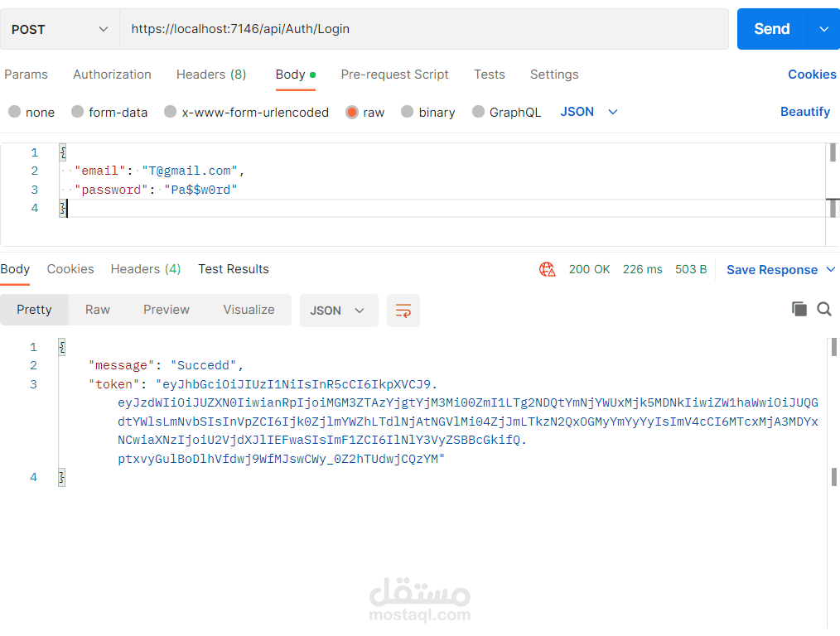Viewport: 840px width, 636px height.
Task: Click the network warning globe icon
Action: 547,269
